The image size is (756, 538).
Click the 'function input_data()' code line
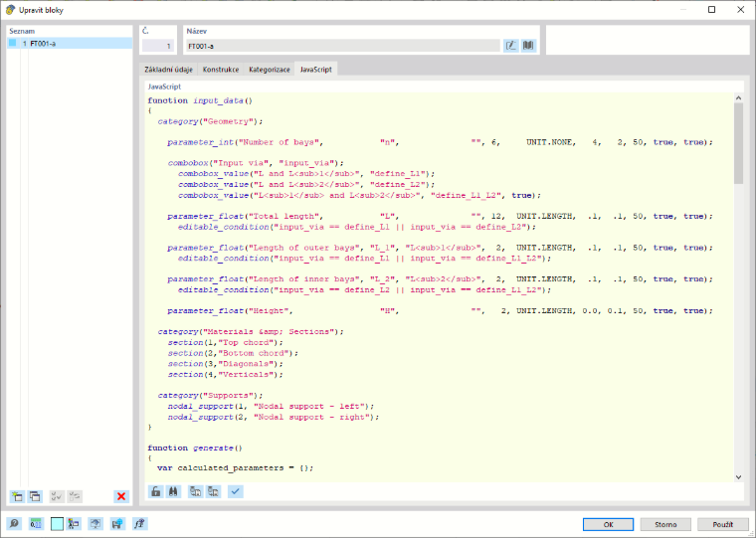200,100
